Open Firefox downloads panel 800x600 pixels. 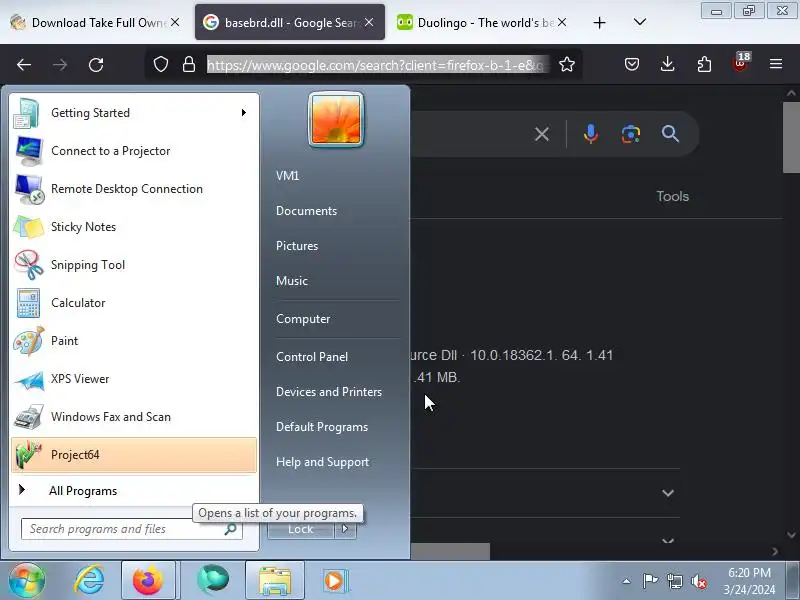point(667,65)
